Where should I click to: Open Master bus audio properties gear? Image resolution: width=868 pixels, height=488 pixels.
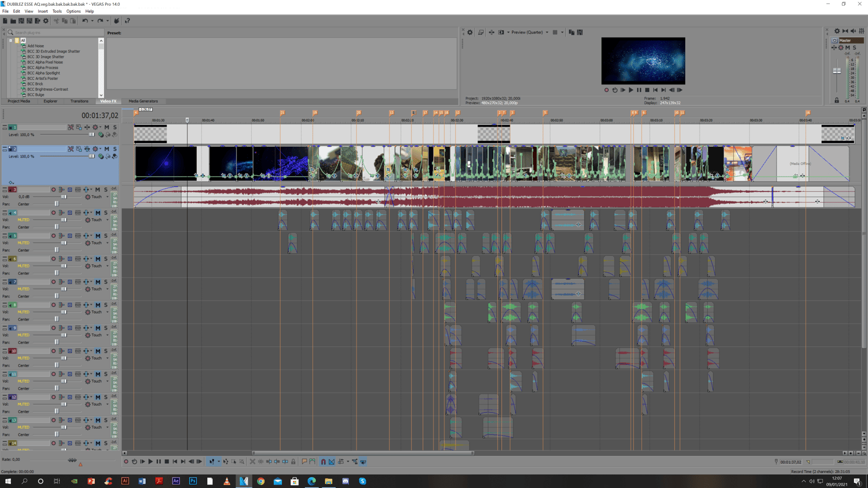point(837,31)
